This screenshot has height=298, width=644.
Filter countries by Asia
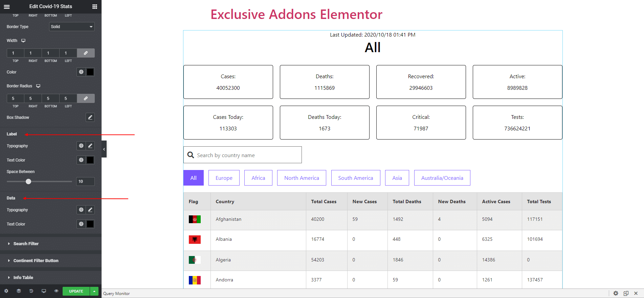pos(397,178)
